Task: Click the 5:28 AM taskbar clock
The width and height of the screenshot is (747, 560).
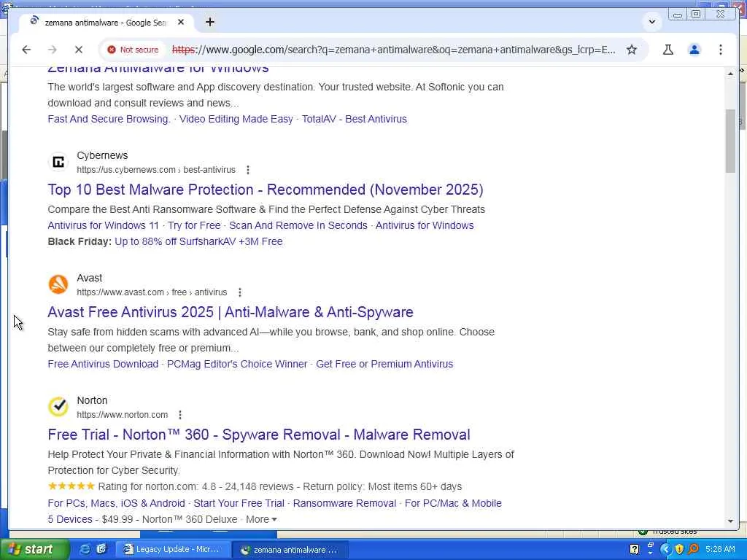Action: (x=720, y=550)
